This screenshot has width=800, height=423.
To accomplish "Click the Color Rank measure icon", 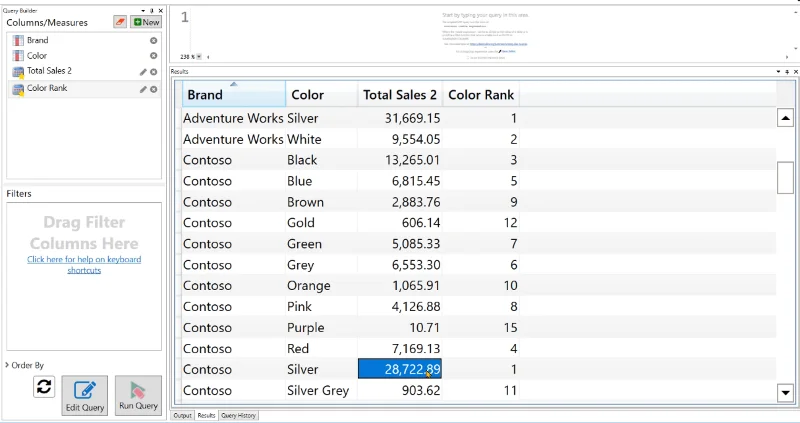I will (18, 89).
